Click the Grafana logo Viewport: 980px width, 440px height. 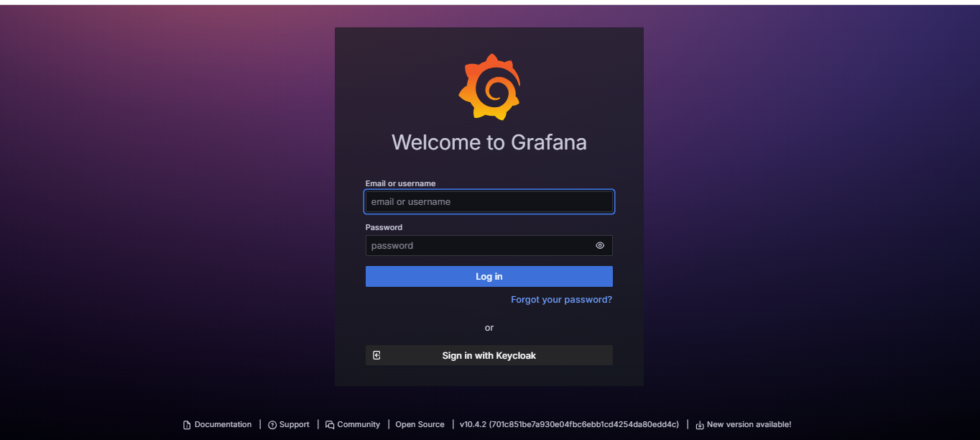coord(489,86)
